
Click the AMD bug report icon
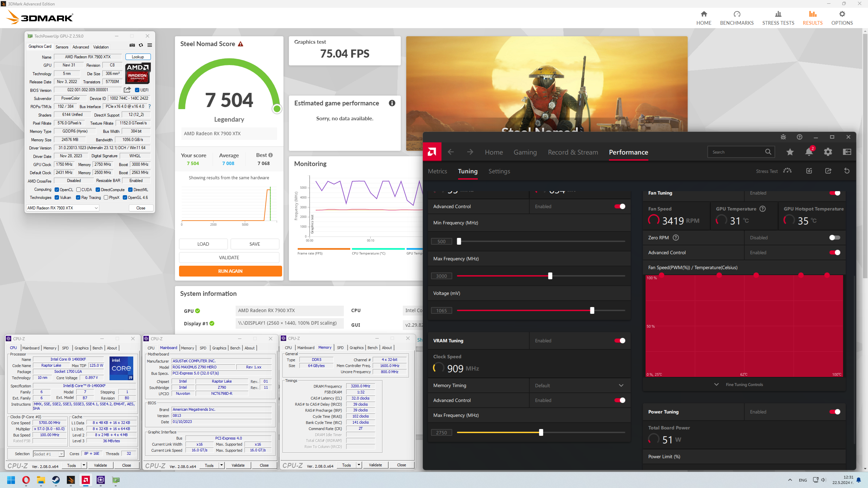(783, 137)
